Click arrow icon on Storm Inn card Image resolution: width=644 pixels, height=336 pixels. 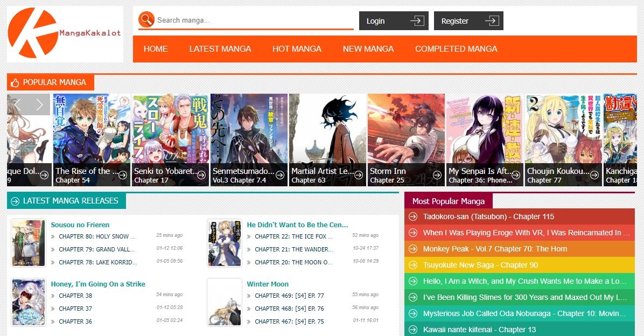point(437,175)
